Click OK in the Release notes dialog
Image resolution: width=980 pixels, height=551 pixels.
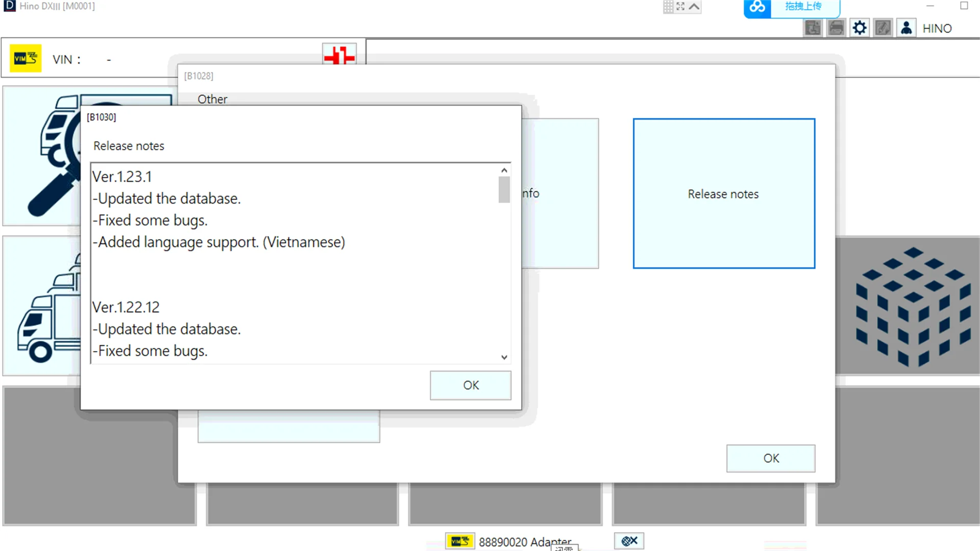click(470, 385)
